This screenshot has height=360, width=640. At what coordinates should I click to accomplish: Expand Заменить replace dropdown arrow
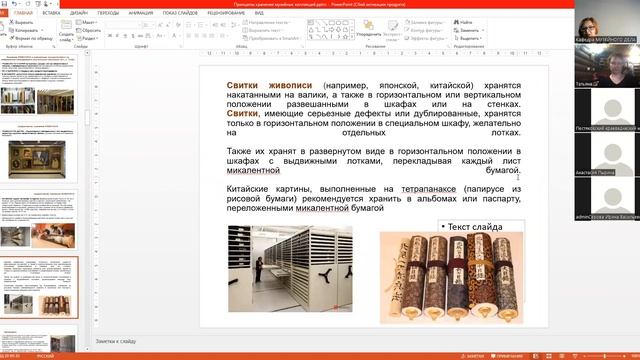[483, 30]
